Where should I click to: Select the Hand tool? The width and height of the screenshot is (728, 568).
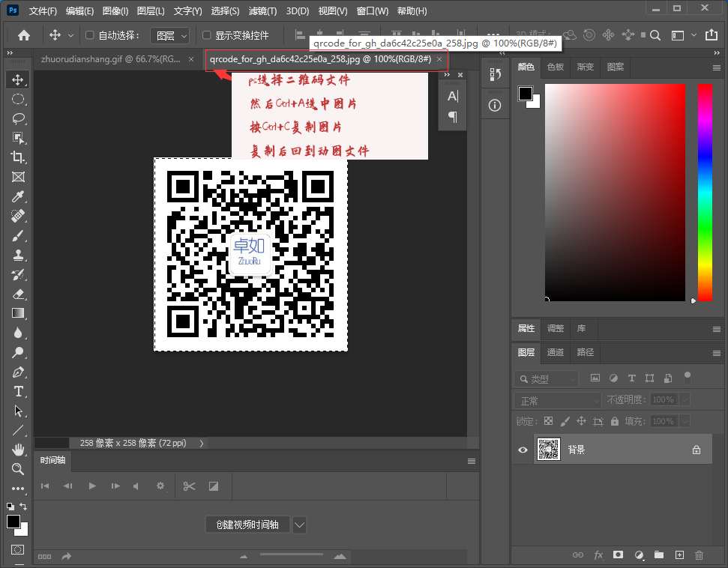(x=18, y=450)
